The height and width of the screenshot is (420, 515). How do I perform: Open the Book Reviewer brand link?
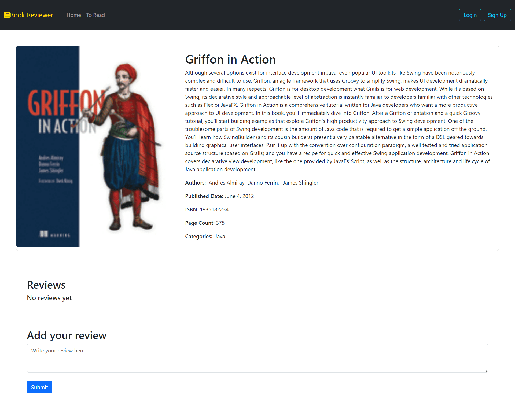[29, 15]
